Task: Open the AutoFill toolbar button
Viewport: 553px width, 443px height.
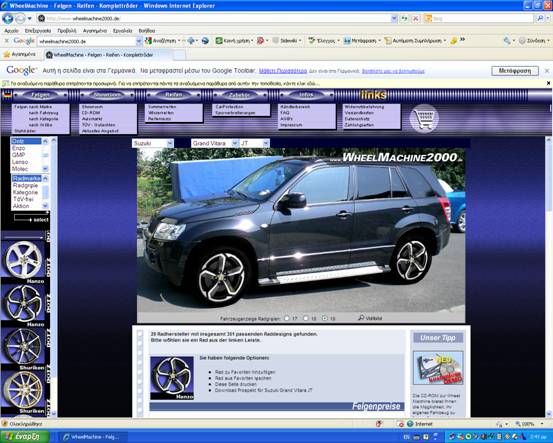Action: pyautogui.click(x=415, y=41)
